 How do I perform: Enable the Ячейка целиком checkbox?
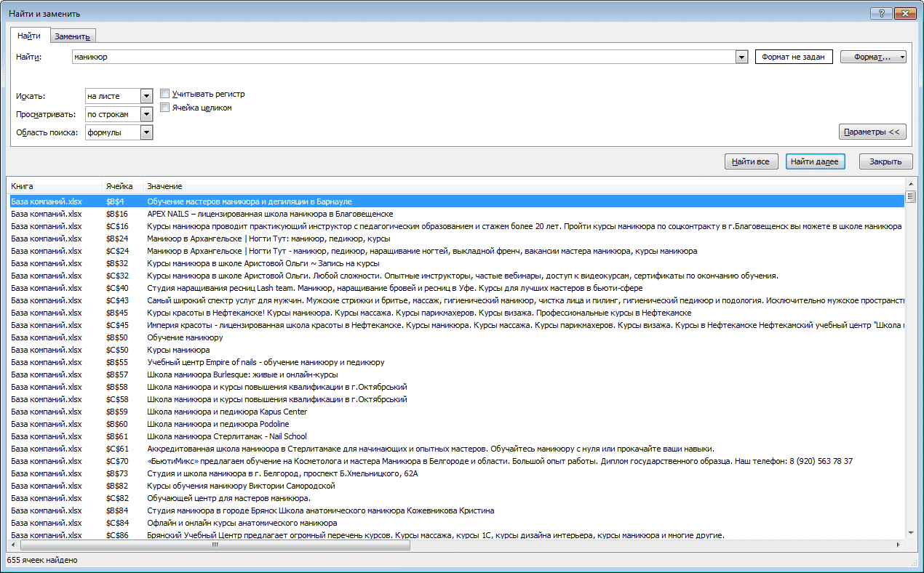click(165, 108)
